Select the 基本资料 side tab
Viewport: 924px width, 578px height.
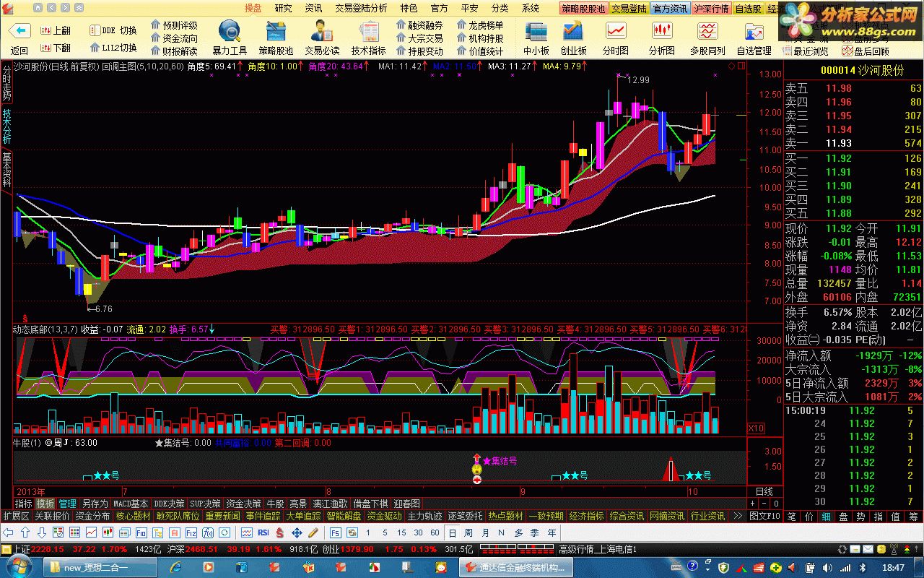6,171
